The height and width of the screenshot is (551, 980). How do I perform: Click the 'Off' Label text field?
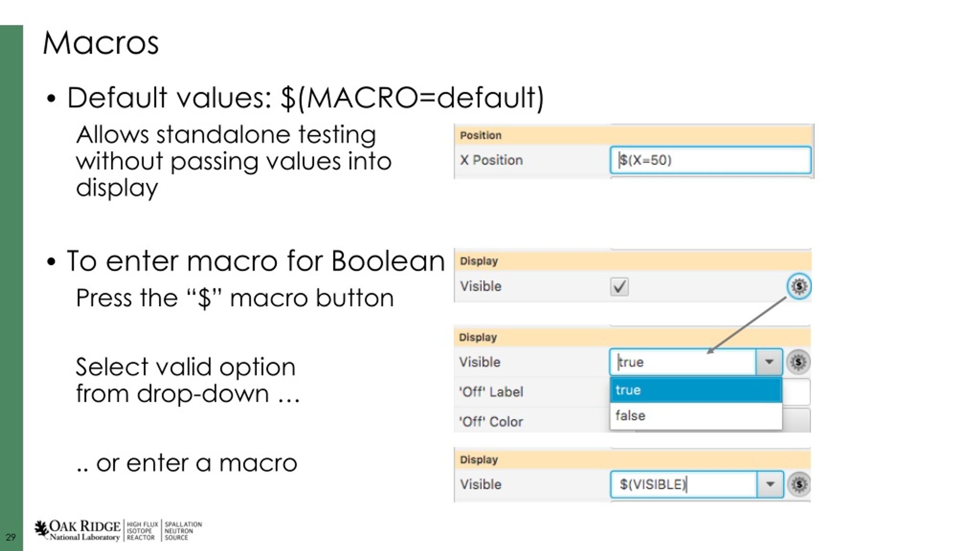[x=796, y=392]
